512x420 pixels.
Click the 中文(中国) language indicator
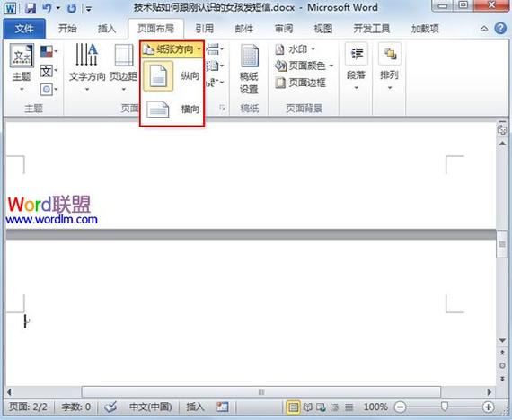[151, 407]
